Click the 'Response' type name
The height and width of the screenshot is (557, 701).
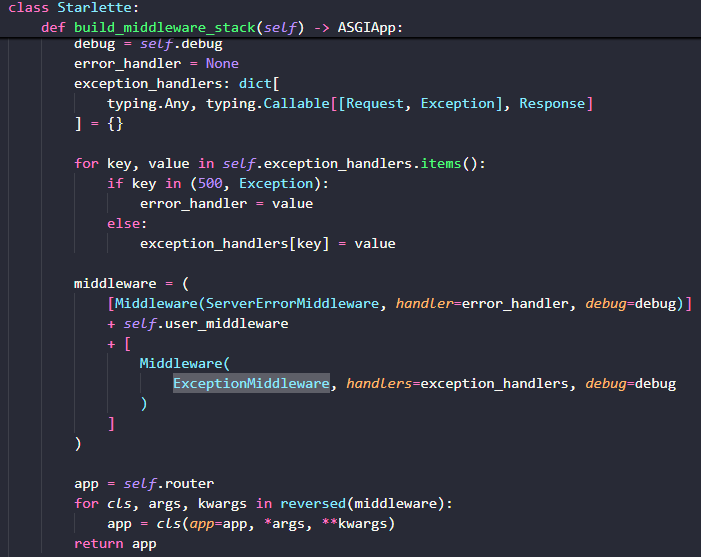pos(552,104)
